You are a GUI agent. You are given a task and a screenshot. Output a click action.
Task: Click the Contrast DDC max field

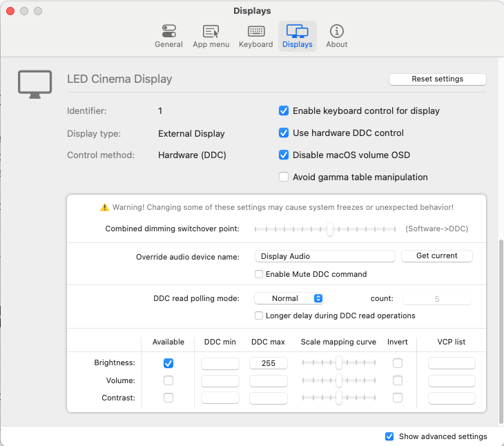(x=269, y=398)
